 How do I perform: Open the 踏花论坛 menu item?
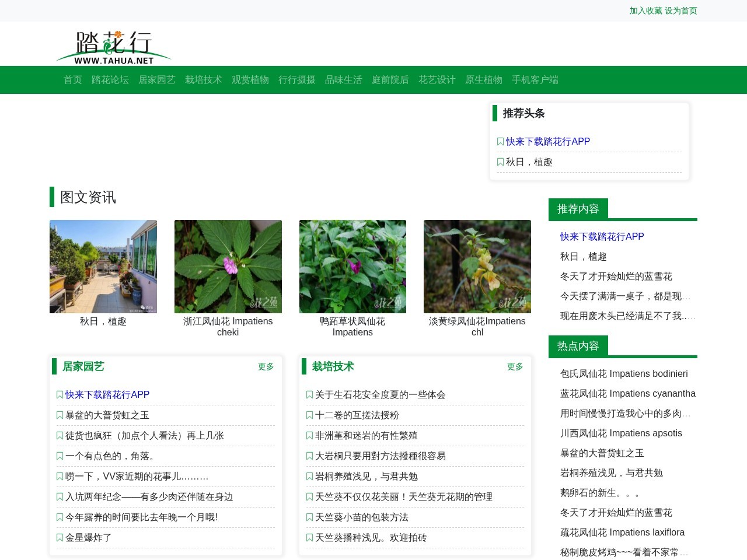(x=111, y=80)
